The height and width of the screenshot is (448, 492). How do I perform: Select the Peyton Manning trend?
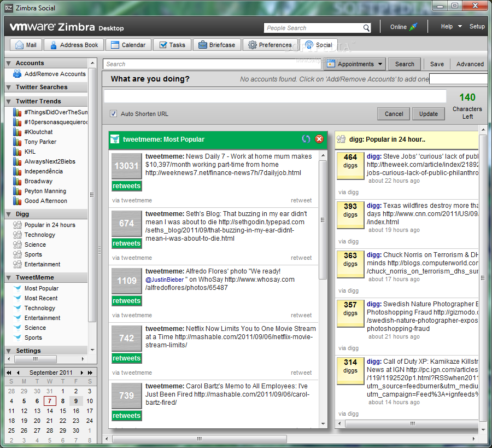[x=45, y=191]
